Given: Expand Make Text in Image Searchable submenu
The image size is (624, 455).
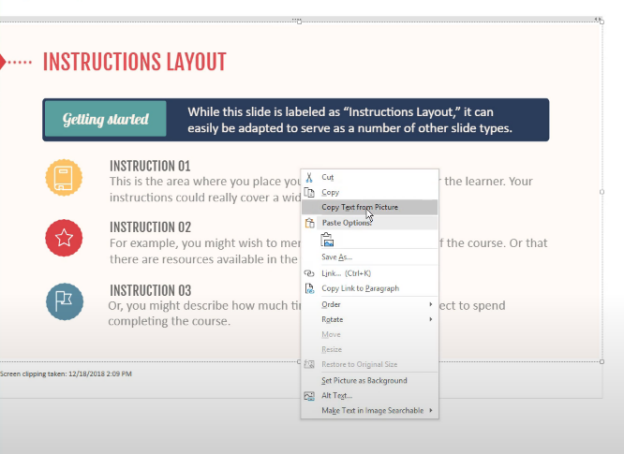Looking at the screenshot, I should [431, 410].
